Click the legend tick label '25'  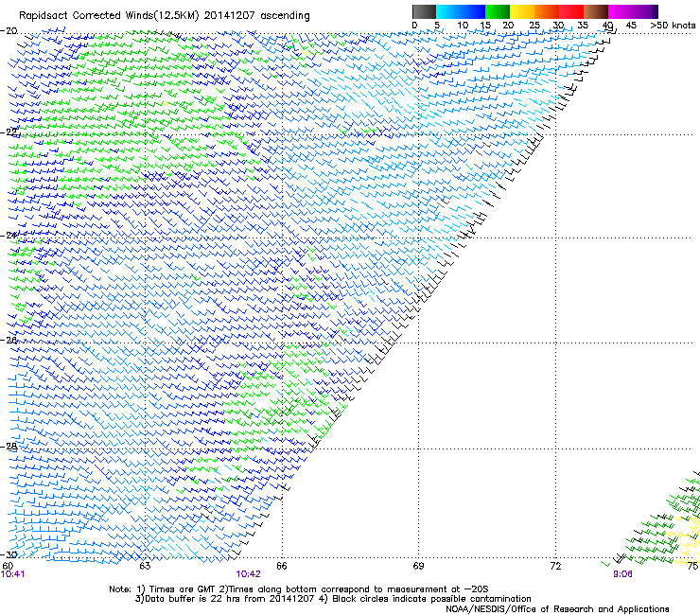[534, 26]
